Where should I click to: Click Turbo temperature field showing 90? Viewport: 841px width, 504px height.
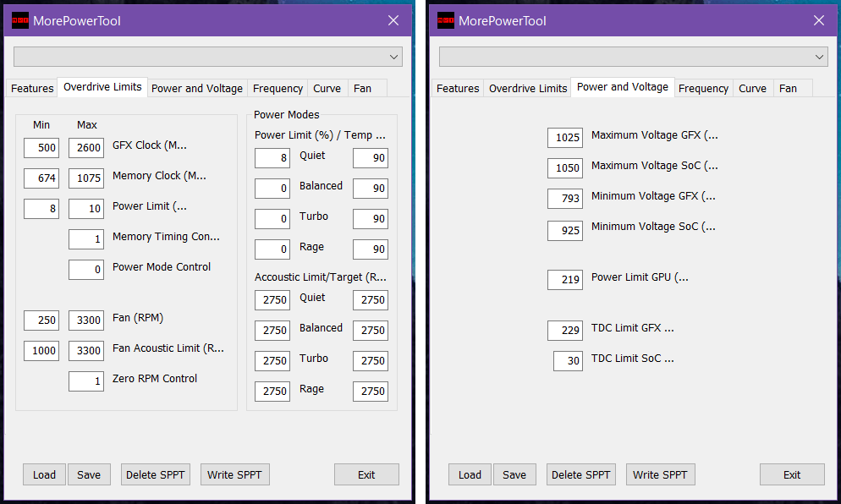click(x=371, y=219)
